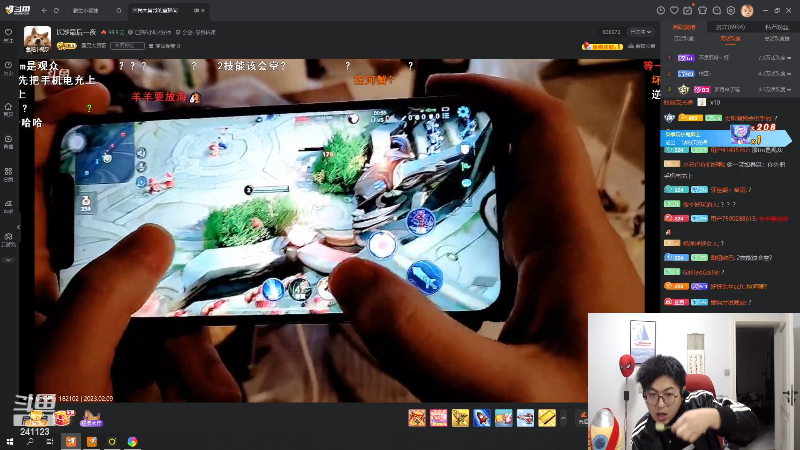Click the blue gift combo banner in chat

tap(724, 137)
